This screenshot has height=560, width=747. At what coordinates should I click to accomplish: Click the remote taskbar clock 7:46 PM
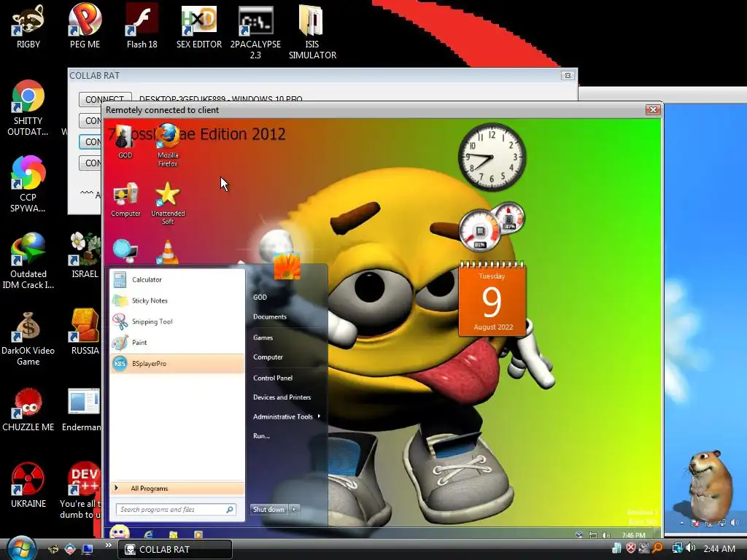[x=633, y=534]
